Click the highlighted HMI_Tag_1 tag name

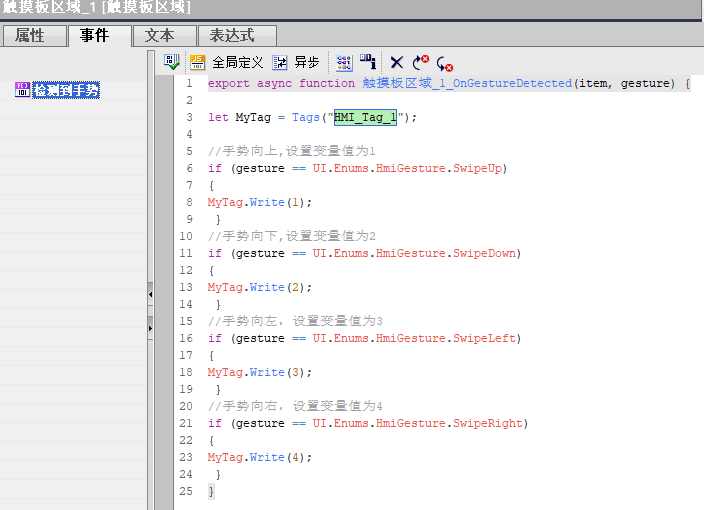click(x=365, y=118)
